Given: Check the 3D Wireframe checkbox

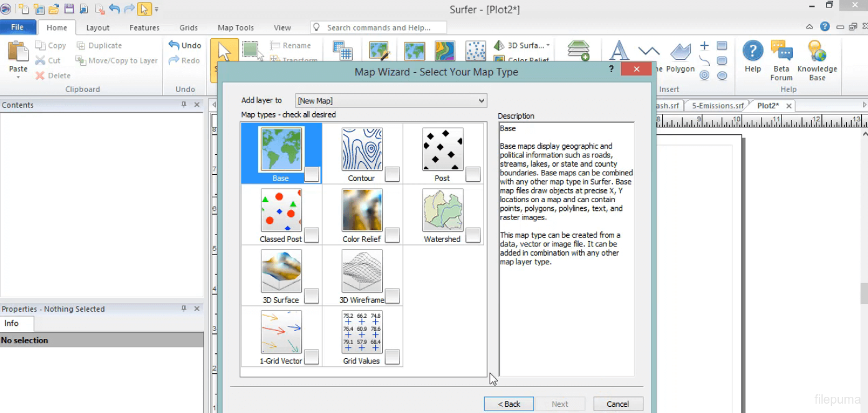Looking at the screenshot, I should [x=392, y=296].
